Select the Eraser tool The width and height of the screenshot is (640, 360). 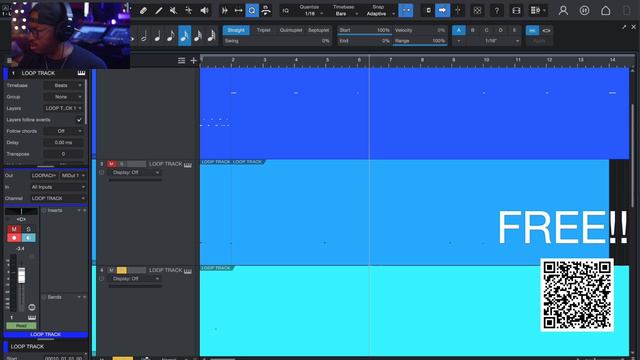(x=143, y=11)
